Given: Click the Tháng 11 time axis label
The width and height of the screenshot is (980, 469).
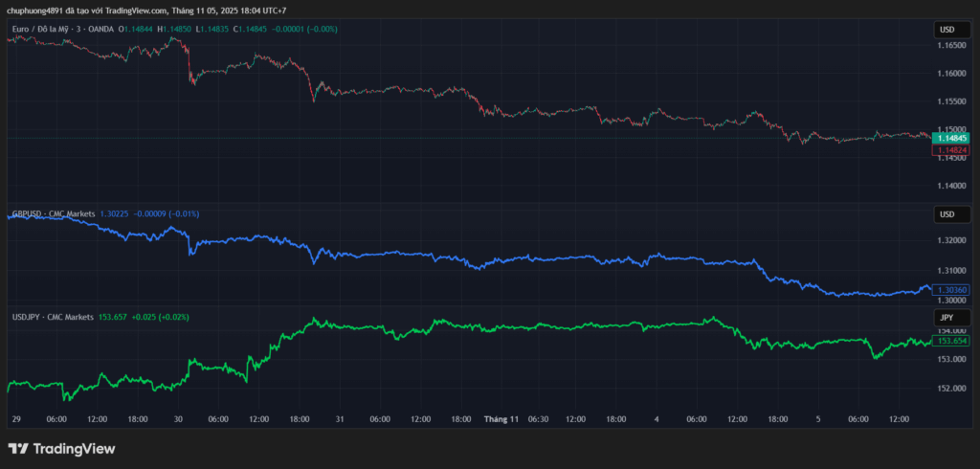Looking at the screenshot, I should point(501,419).
